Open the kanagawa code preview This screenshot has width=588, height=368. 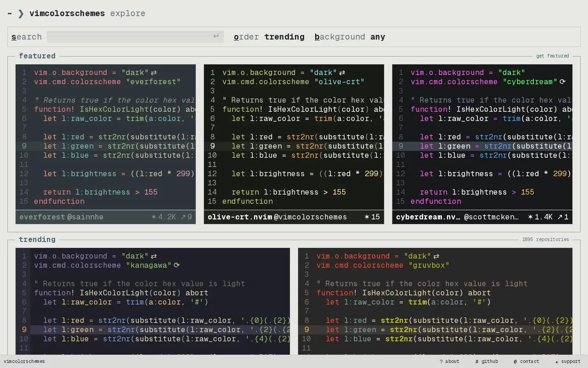click(153, 301)
